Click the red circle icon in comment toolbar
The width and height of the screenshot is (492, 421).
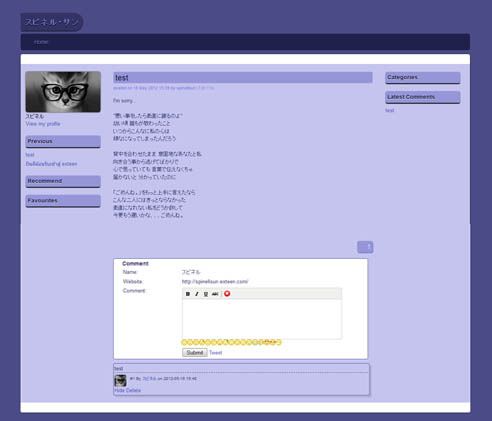tap(227, 294)
